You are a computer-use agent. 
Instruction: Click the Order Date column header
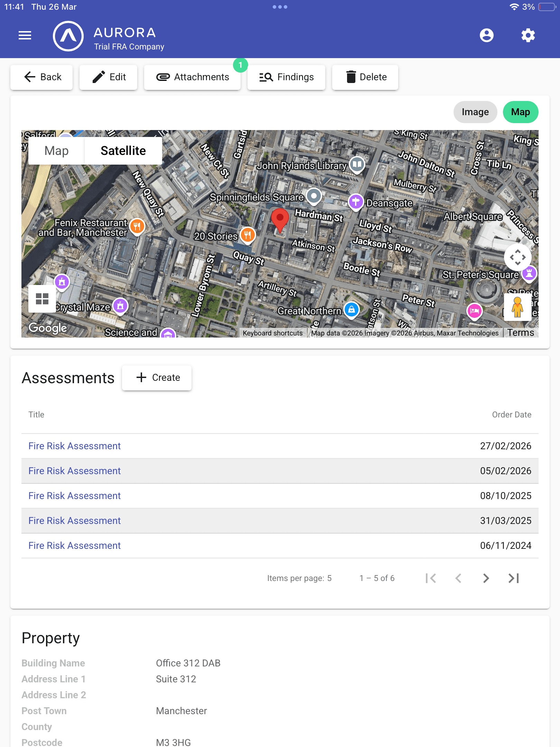512,415
